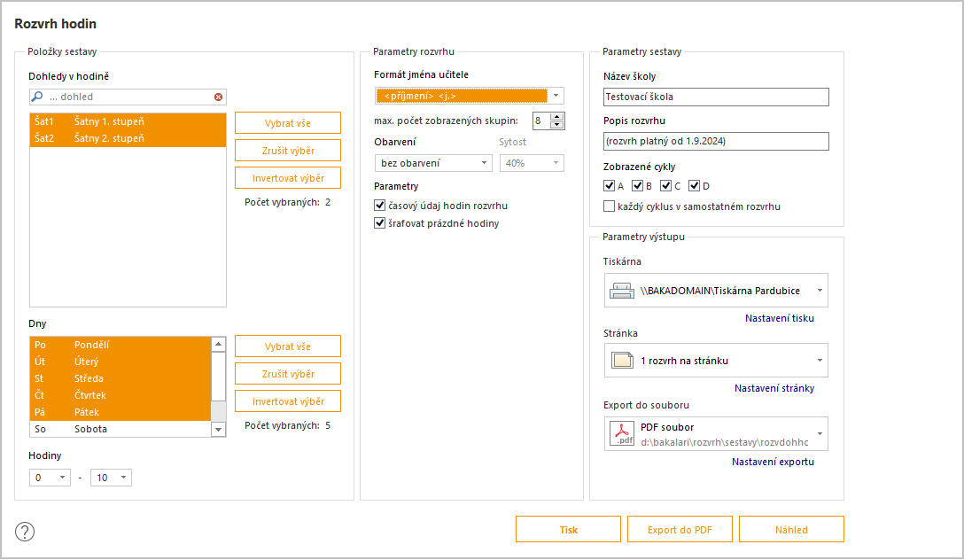Open Nastavení tisku link
Screen dimensions: 964x560
pos(780,318)
